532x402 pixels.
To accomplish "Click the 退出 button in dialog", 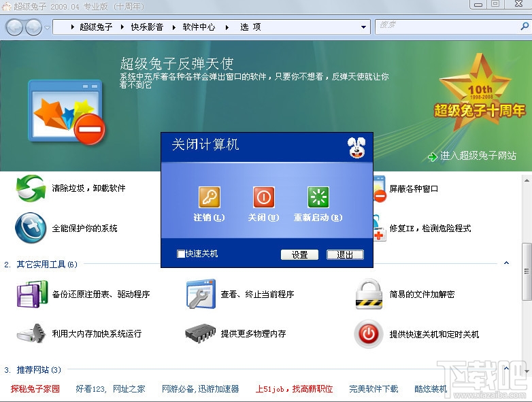I will (345, 255).
